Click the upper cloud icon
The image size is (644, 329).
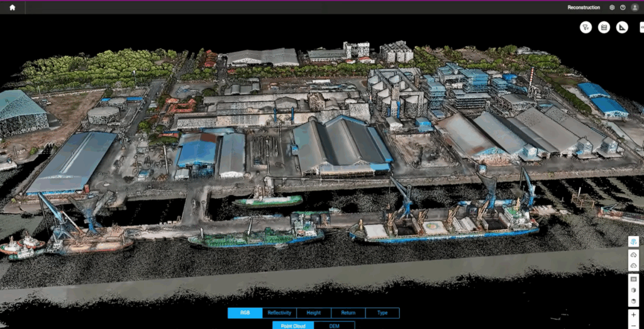point(633,255)
